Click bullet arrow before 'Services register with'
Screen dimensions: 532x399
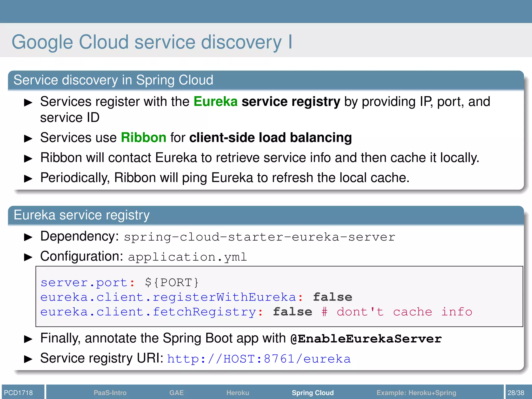(x=28, y=103)
